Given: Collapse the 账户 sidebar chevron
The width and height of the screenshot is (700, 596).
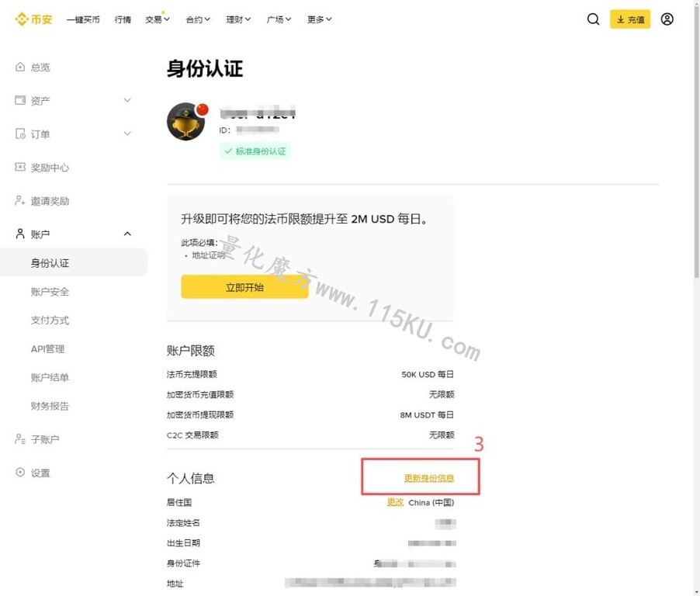Looking at the screenshot, I should coord(127,234).
